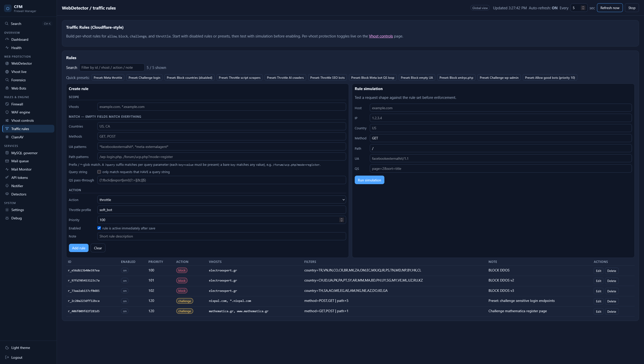Click the Detectors layers icon
644x364 pixels.
(x=7, y=194)
